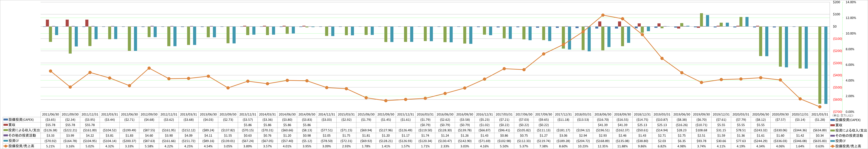The height and width of the screenshot is (149, 868).
Task: Click the ($16.70) cell
Action: (x=603, y=120)
